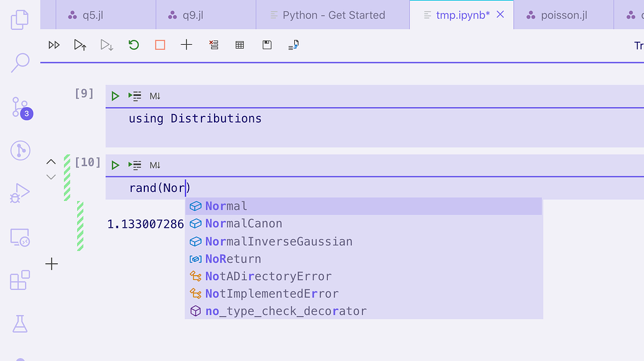Select Normal from the autocomplete list
The width and height of the screenshot is (644, 361).
pyautogui.click(x=363, y=206)
